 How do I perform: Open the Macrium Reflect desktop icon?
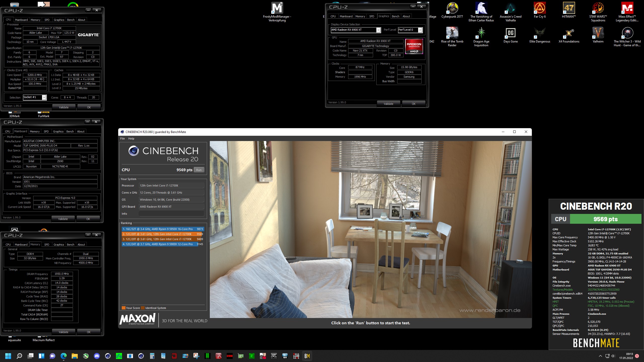pos(44,338)
